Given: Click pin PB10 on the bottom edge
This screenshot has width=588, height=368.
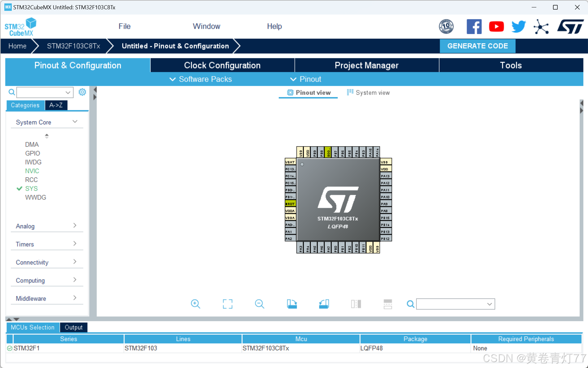Looking at the screenshot, I should point(356,248).
